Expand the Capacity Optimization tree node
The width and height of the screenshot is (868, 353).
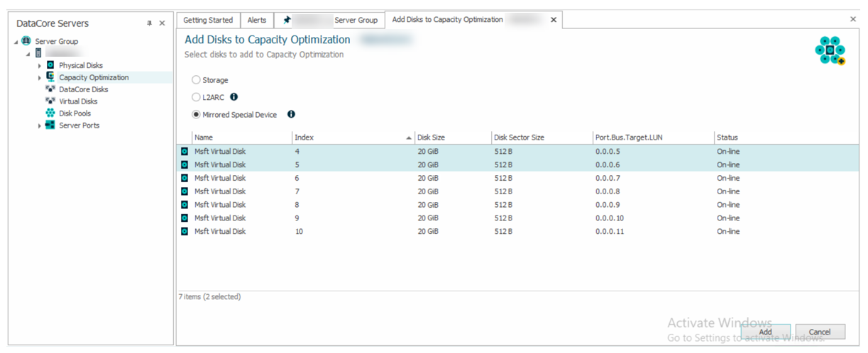tap(40, 78)
